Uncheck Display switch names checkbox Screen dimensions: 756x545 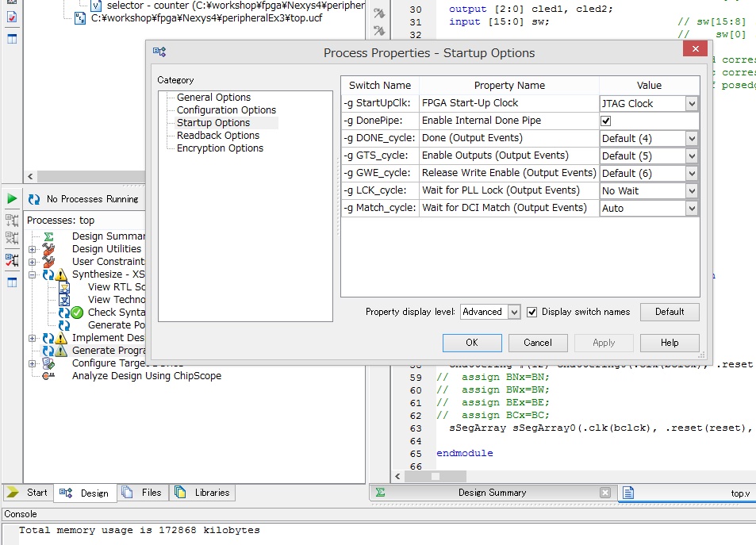tap(532, 312)
